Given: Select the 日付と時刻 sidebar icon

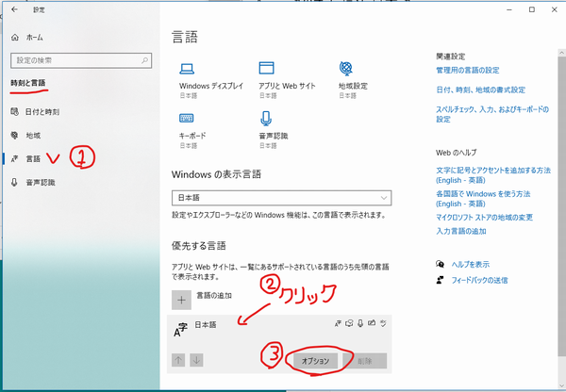Looking at the screenshot, I should coord(14,112).
